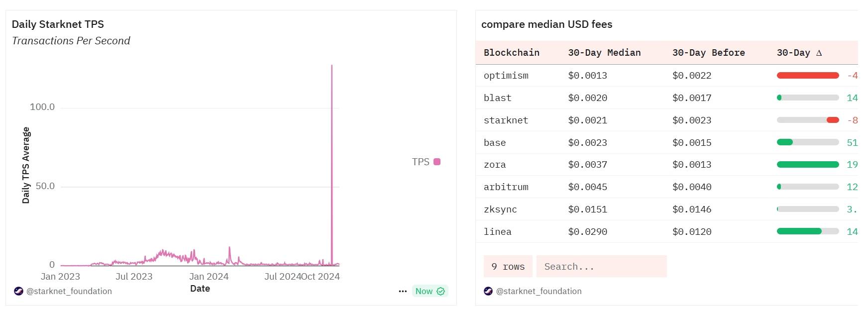Click the Now status button
Viewport: 868px width, 310px height.
pyautogui.click(x=430, y=291)
